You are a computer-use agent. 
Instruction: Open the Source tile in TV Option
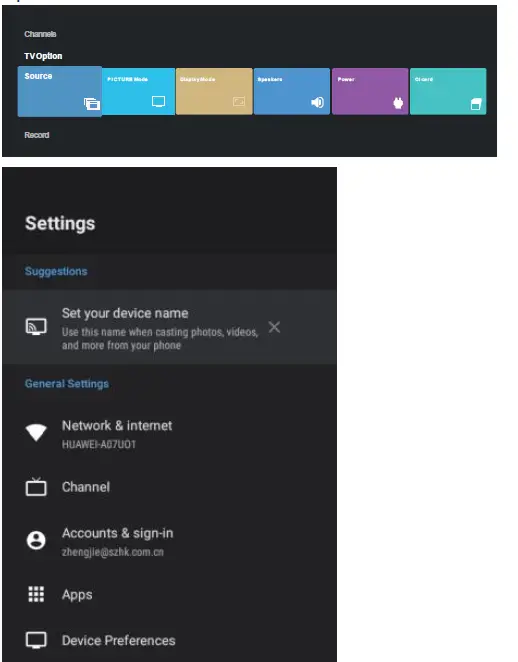[x=60, y=91]
